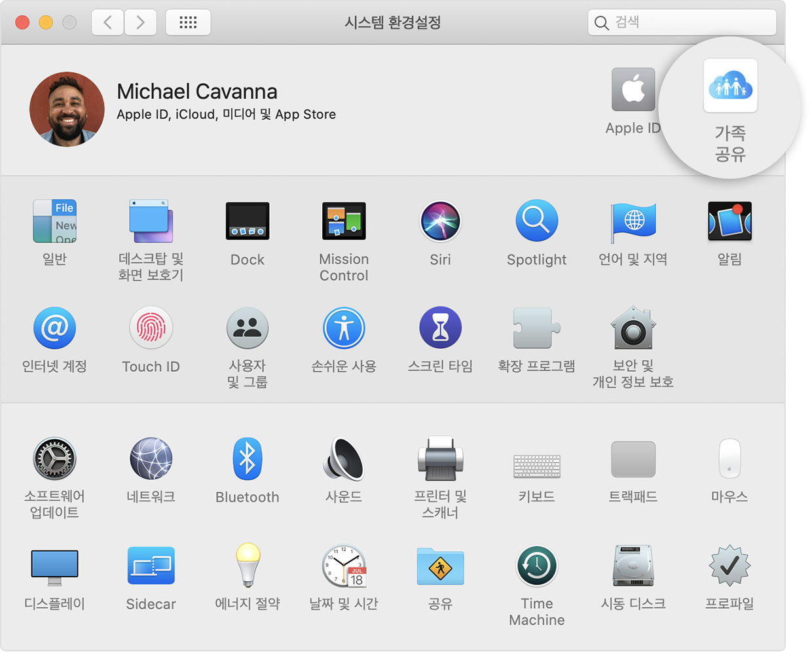Open 소프트웨어 업데이트 pane
Image resolution: width=812 pixels, height=652 pixels.
pyautogui.click(x=54, y=459)
